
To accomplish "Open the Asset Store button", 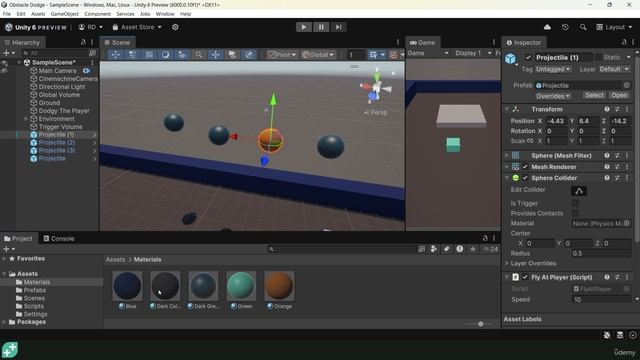I will [137, 27].
